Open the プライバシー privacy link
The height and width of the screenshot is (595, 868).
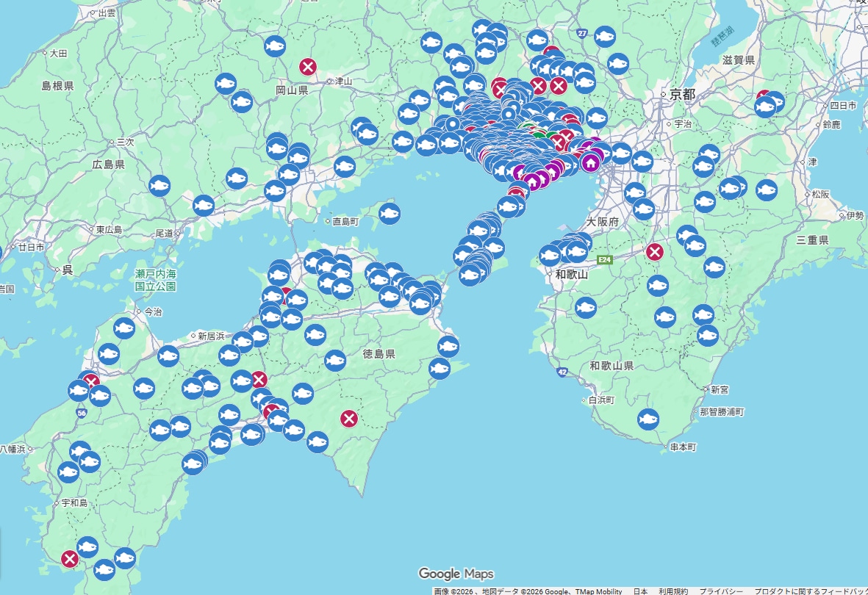tap(721, 591)
